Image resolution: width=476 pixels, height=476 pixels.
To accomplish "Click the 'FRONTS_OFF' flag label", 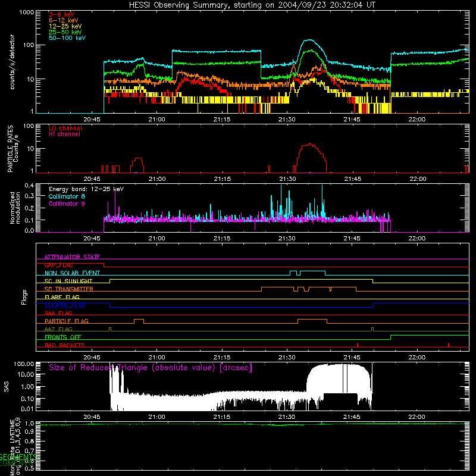I will click(63, 337).
